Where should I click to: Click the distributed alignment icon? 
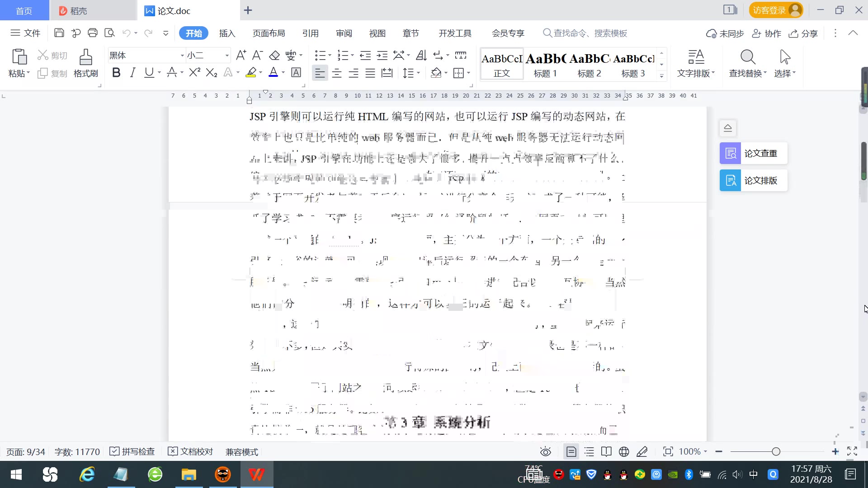point(387,73)
